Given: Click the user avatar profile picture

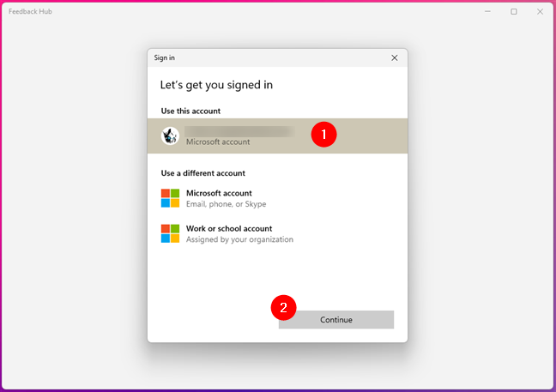Looking at the screenshot, I should click(170, 136).
